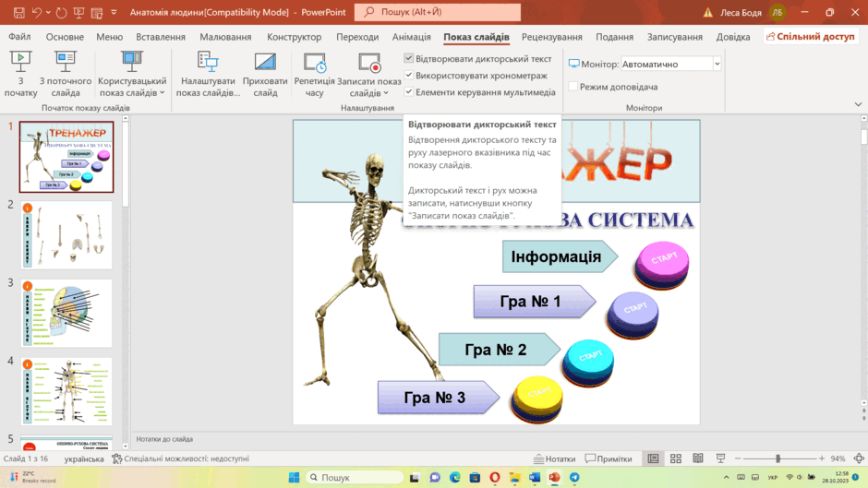Toggle the Нотатки pane in status bar
868x488 pixels.
554,458
